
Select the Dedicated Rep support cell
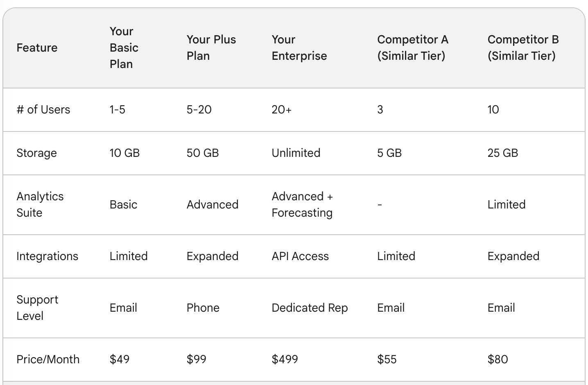click(310, 308)
